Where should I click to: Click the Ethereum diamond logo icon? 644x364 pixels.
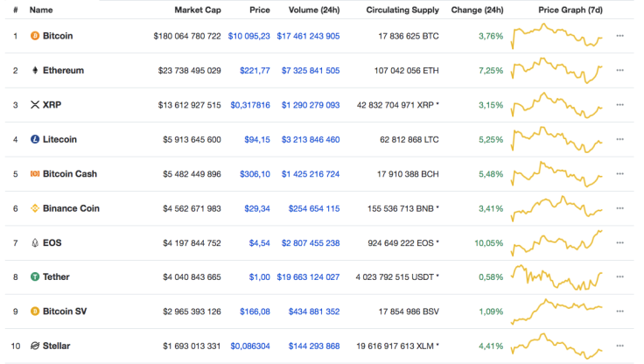pyautogui.click(x=35, y=70)
